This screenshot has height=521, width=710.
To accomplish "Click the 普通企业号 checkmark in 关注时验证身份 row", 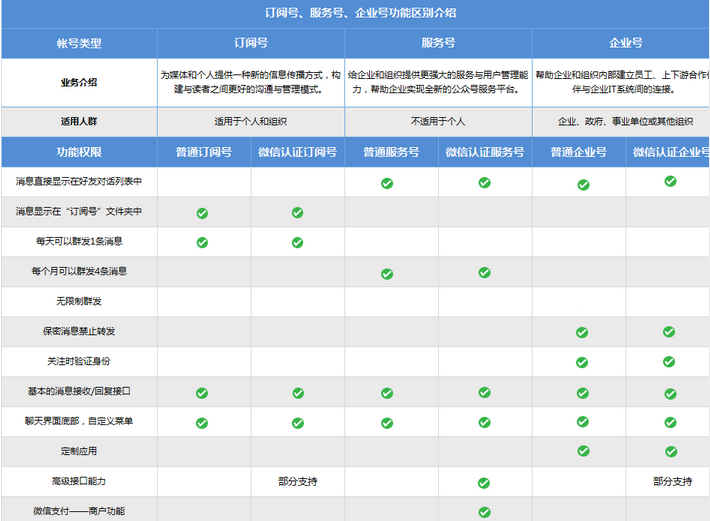I will (582, 363).
